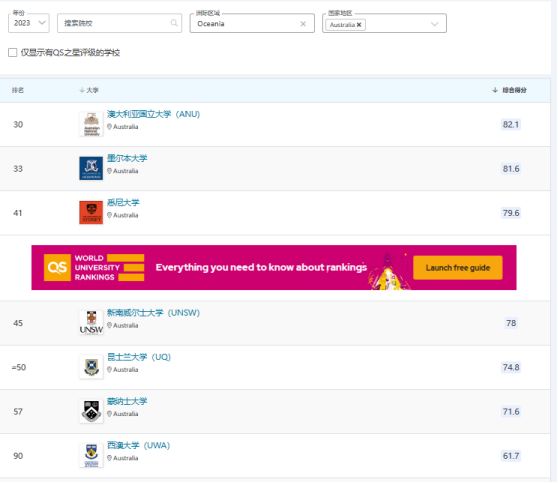Click the Monash shield logo
Viewport: 558px width, 483px height.
tap(91, 411)
